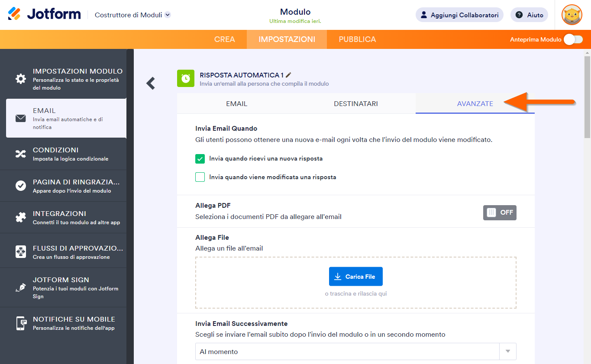Click the Jotform logo icon
Viewport: 591px width, 364px height.
click(14, 14)
